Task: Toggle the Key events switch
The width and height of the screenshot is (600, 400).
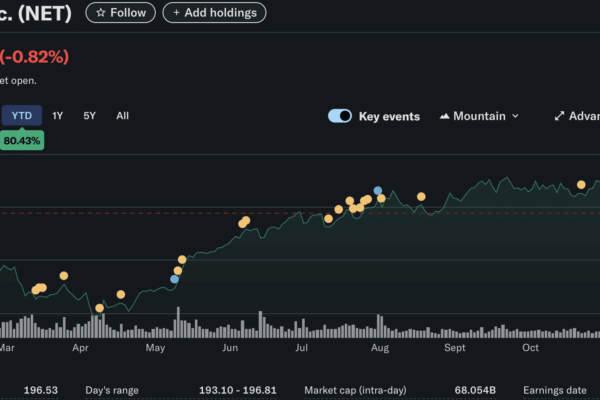Action: pos(340,116)
